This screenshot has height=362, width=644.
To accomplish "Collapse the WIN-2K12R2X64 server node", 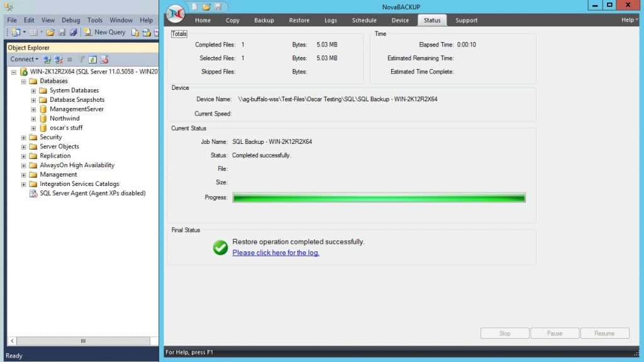I will (14, 72).
